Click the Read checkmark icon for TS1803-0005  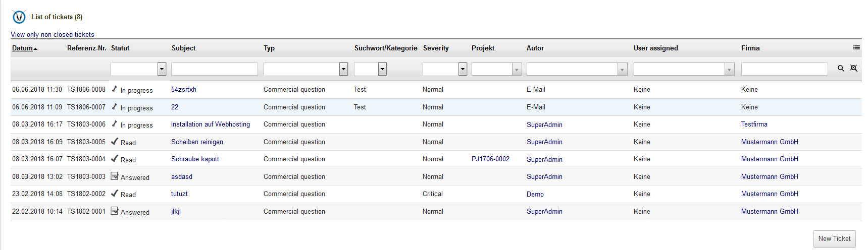point(115,142)
